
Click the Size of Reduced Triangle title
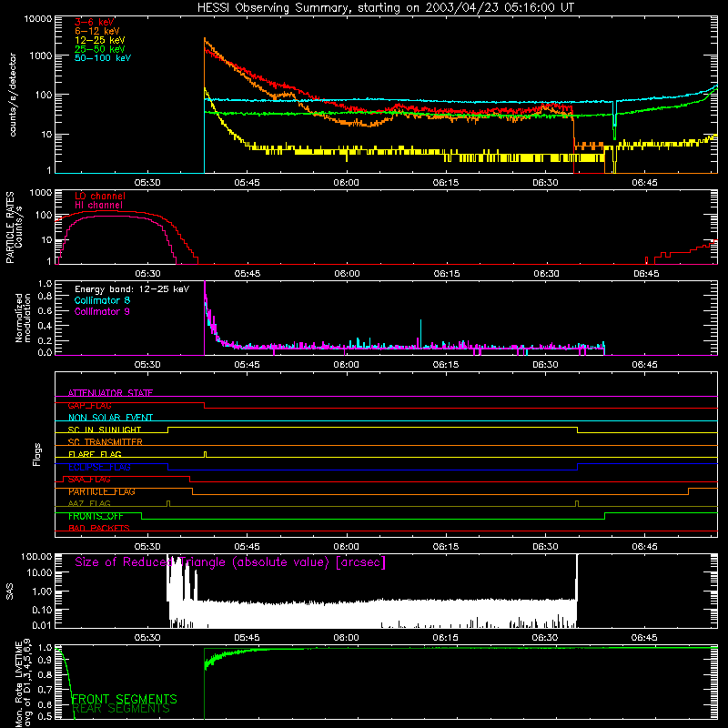[230, 562]
